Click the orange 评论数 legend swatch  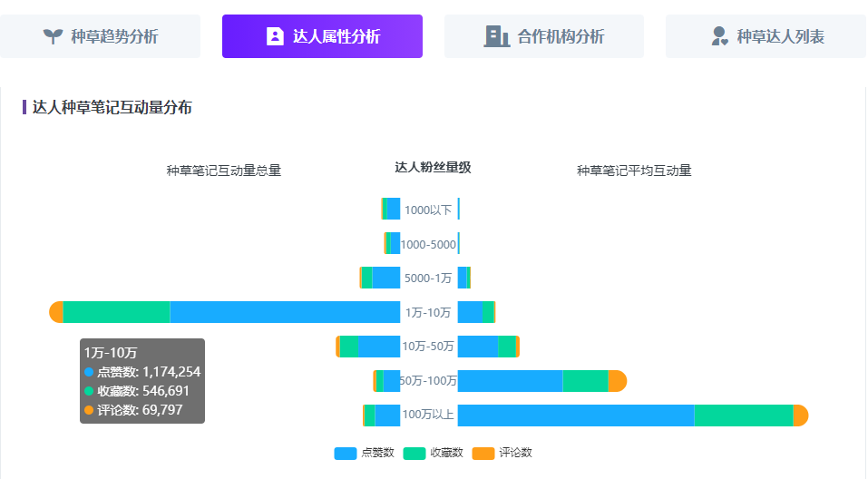click(483, 453)
